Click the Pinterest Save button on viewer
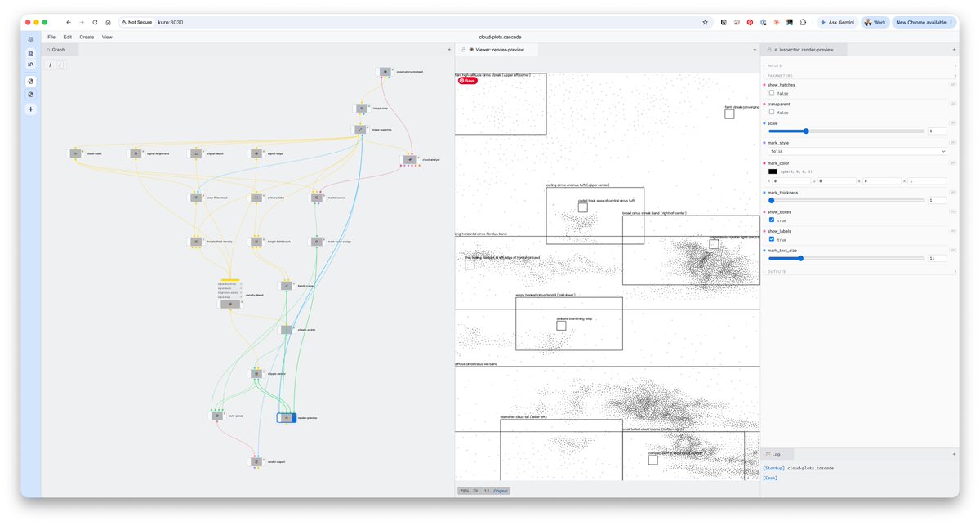This screenshot has height=525, width=980. coord(467,81)
